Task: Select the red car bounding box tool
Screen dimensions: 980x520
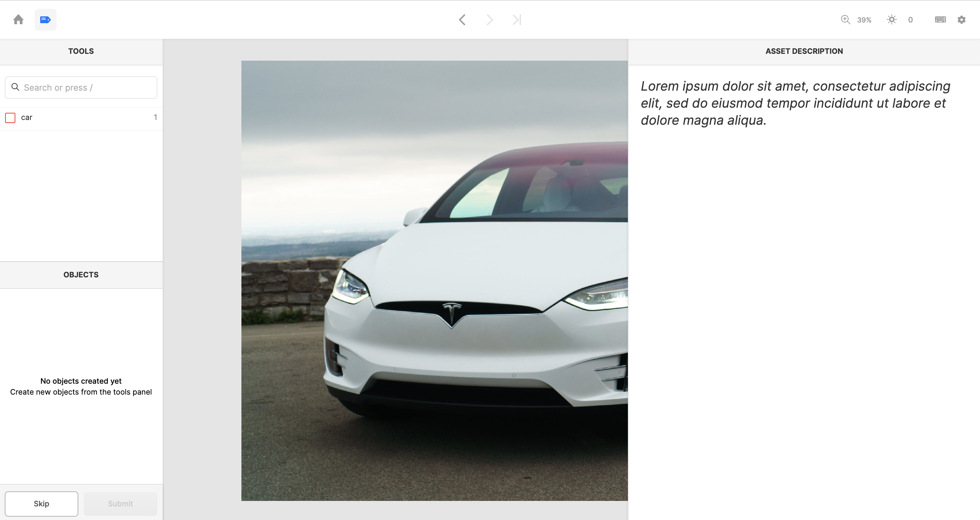Action: (10, 118)
